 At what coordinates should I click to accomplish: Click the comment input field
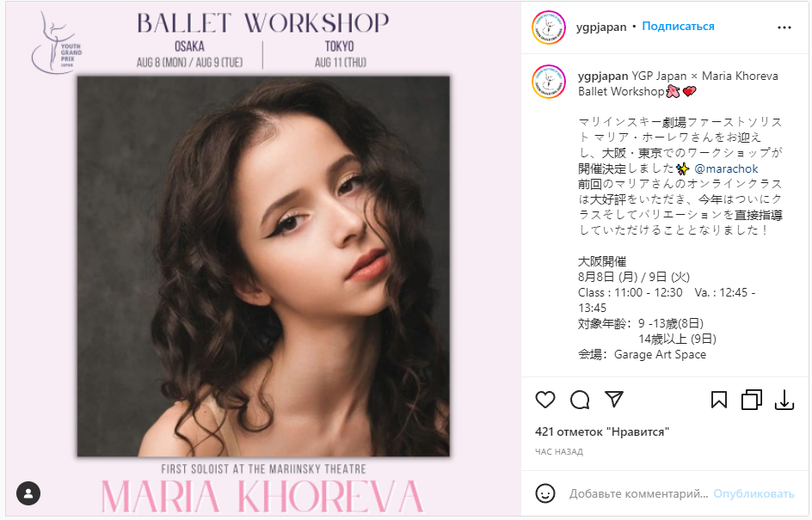[638, 493]
